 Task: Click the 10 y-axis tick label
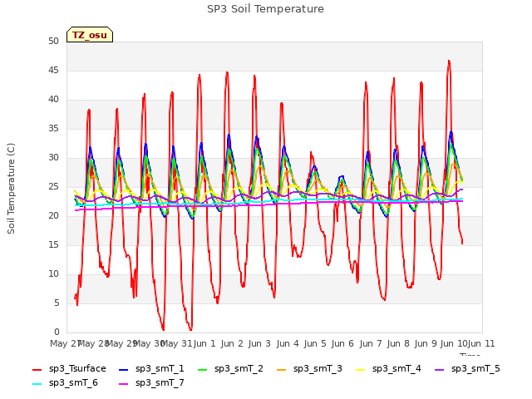[x=53, y=273]
